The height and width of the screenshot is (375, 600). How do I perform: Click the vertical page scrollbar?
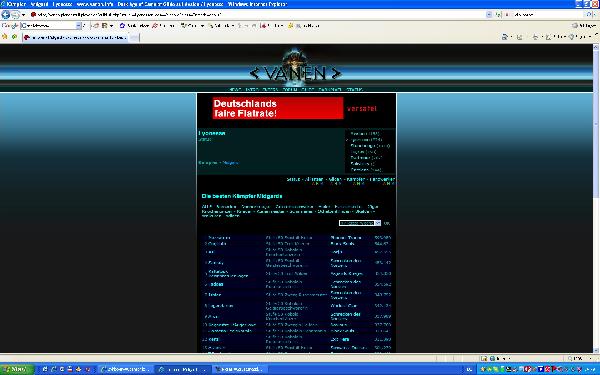point(596,198)
